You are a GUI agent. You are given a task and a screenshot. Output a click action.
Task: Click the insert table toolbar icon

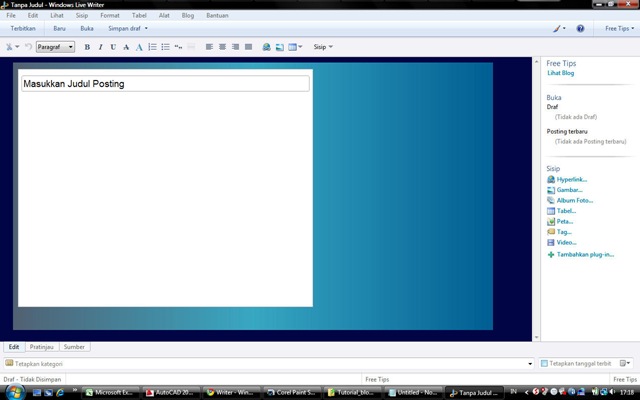(292, 47)
